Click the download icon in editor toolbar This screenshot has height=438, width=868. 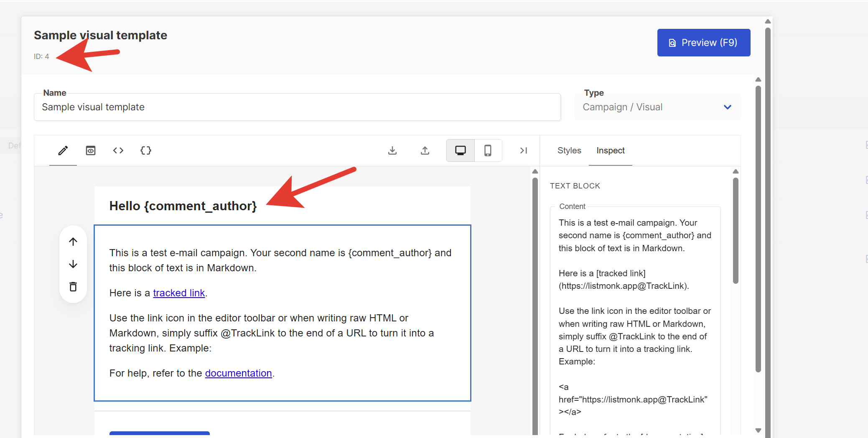coord(392,150)
